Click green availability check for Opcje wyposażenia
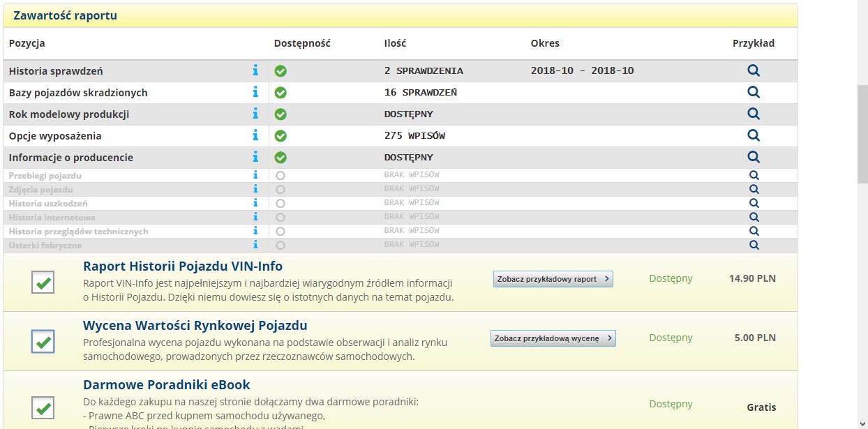 [280, 136]
